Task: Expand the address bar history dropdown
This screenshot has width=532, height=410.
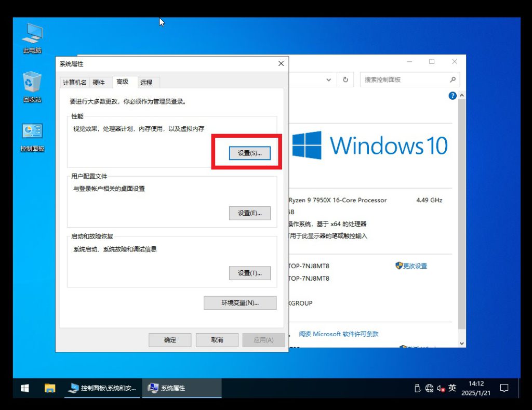Action: pos(328,80)
